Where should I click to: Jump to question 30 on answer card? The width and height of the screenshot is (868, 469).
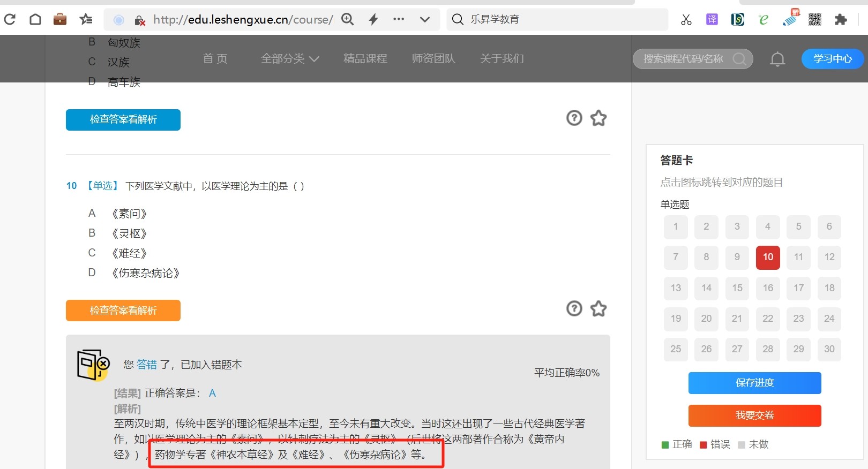[829, 349]
